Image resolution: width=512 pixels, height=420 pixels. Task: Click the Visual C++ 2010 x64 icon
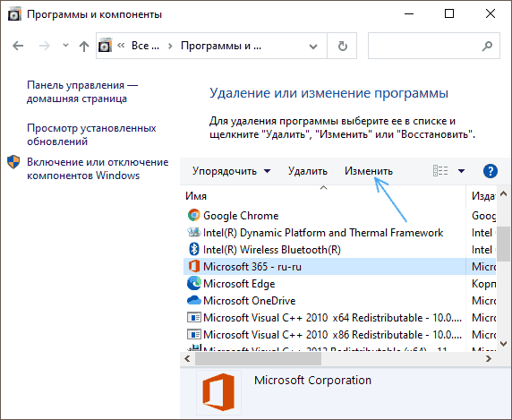tap(194, 317)
